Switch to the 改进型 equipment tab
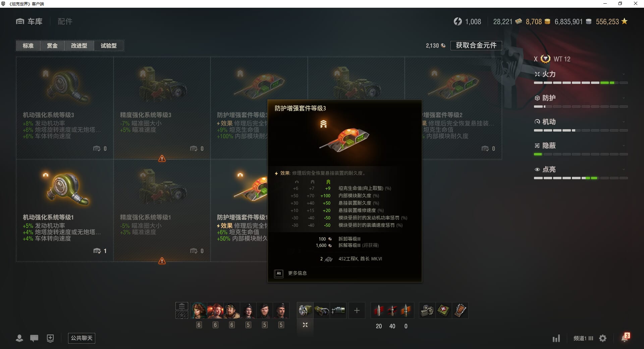The image size is (644, 349). click(x=79, y=46)
